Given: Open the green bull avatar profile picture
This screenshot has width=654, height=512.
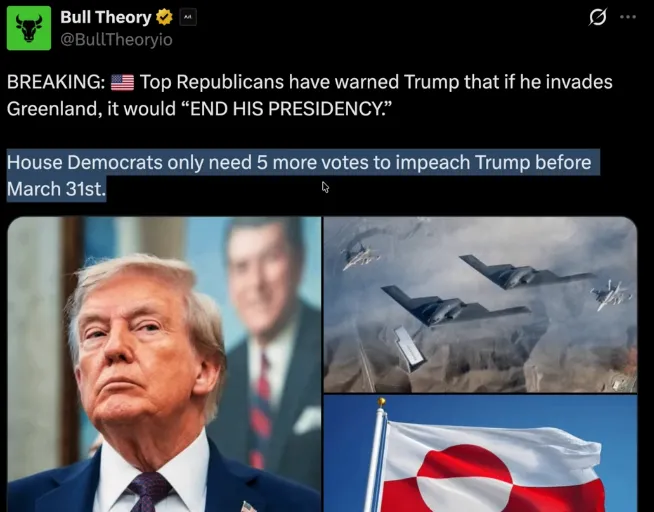Looking at the screenshot, I should pos(29,28).
